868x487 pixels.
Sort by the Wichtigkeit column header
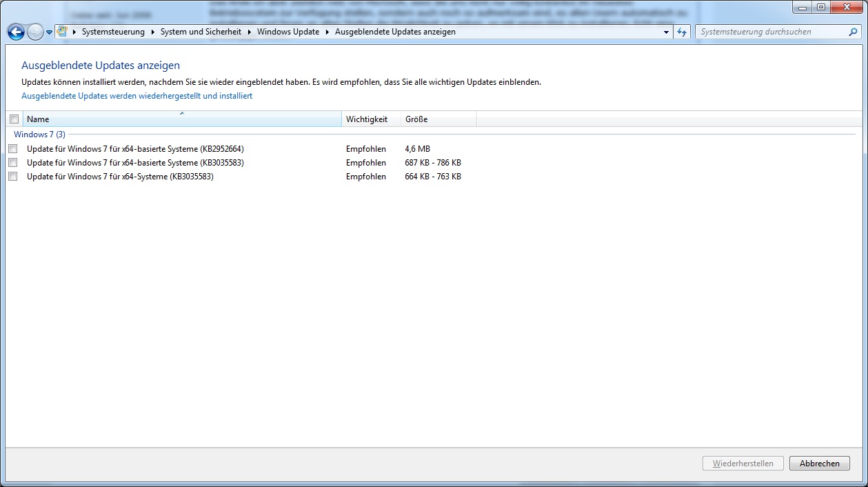(371, 119)
